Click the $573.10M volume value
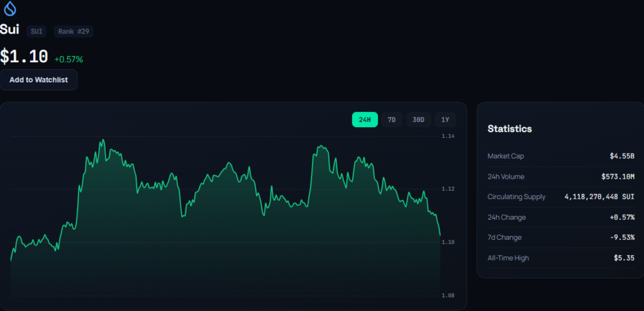The image size is (644, 311). tap(618, 177)
